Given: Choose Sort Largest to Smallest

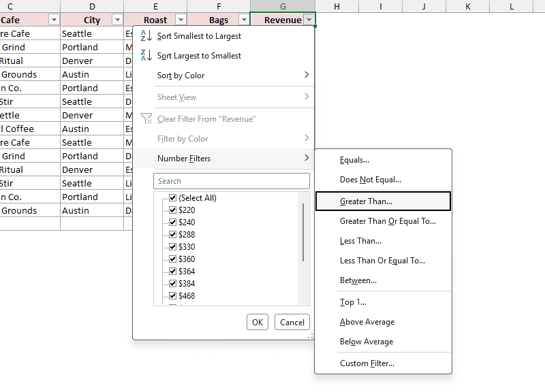Looking at the screenshot, I should click(x=223, y=56).
